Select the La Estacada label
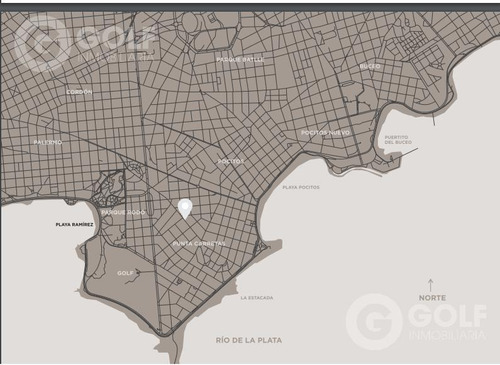Image resolution: width=500 pixels, height=365 pixels. pos(257,298)
